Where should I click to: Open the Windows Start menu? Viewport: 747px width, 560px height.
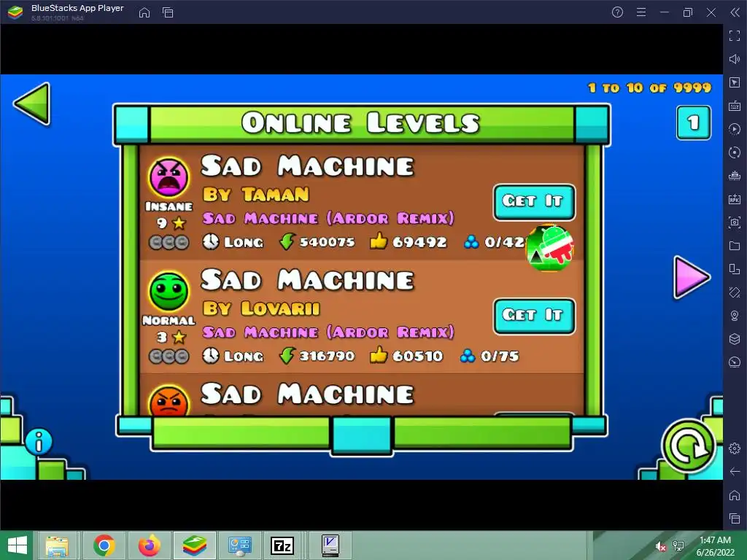[x=18, y=545]
